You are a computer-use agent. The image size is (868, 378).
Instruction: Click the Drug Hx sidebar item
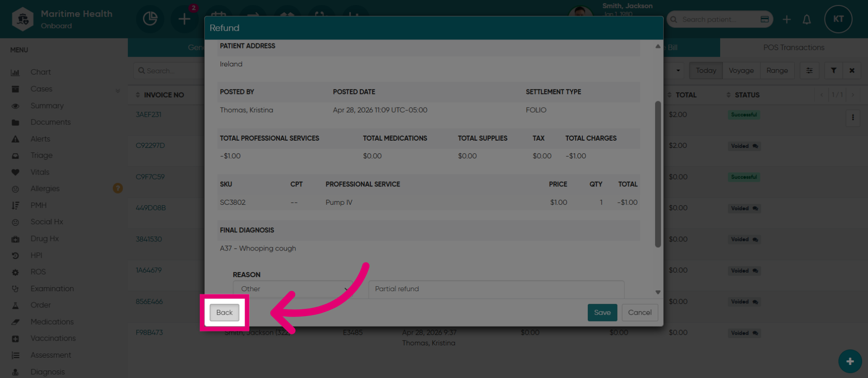pos(44,239)
